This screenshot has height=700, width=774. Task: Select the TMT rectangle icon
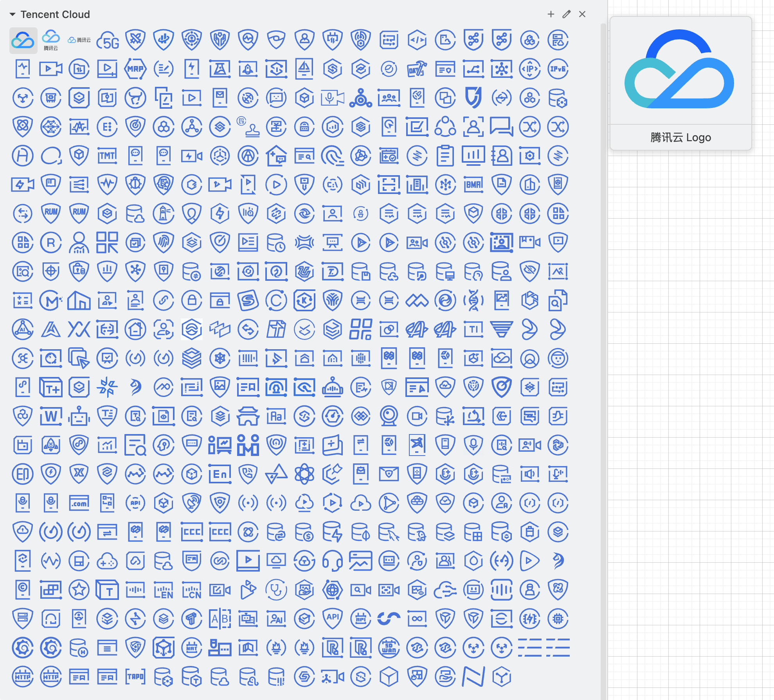(107, 156)
